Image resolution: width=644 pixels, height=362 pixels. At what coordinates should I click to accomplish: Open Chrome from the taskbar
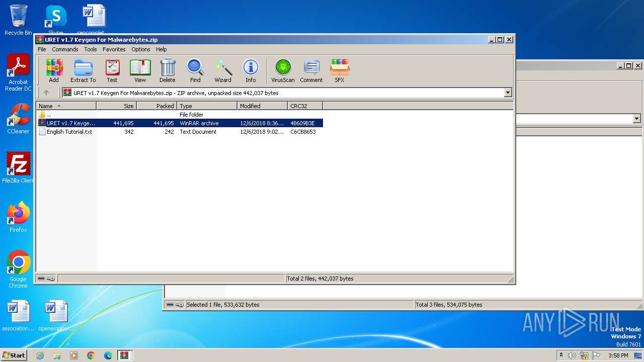coord(91,355)
